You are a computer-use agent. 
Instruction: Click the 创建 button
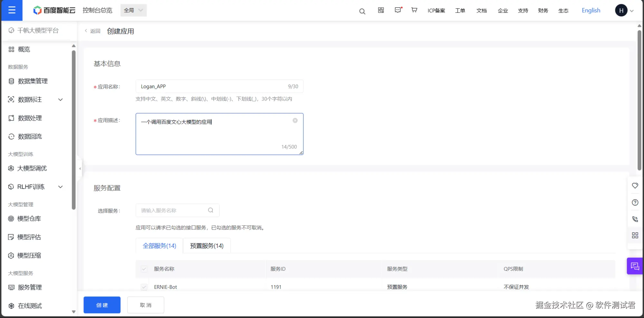pyautogui.click(x=102, y=305)
